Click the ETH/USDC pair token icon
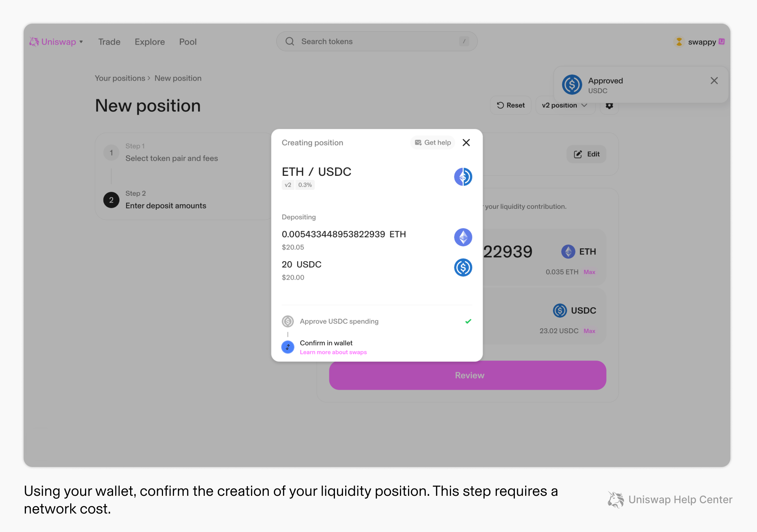 tap(463, 177)
